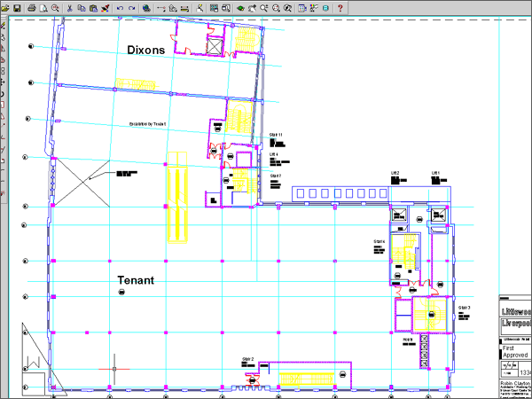Click the Stair 11 annotation
532x399 pixels.
click(276, 135)
